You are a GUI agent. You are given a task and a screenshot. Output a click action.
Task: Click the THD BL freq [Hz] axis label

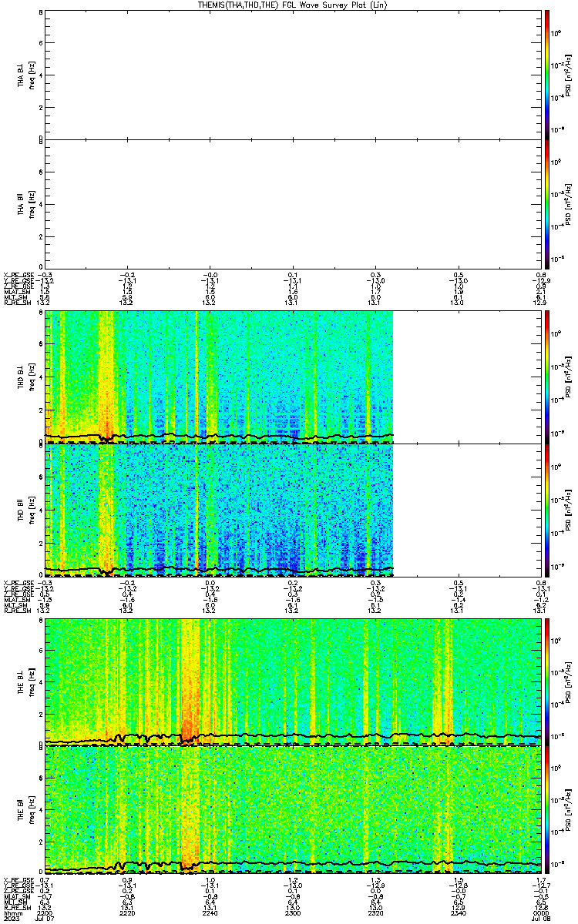pyautogui.click(x=32, y=377)
